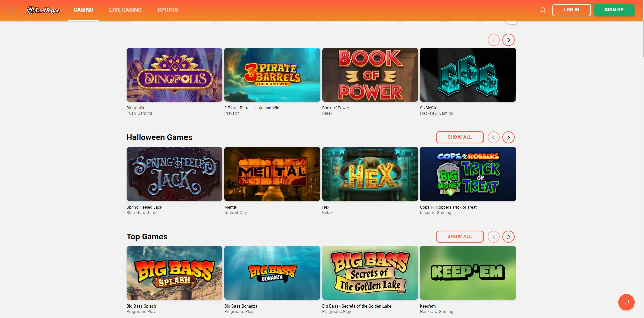The width and height of the screenshot is (644, 318).
Task: Open the Spring Heeled Jack thumbnail
Action: 174,174
